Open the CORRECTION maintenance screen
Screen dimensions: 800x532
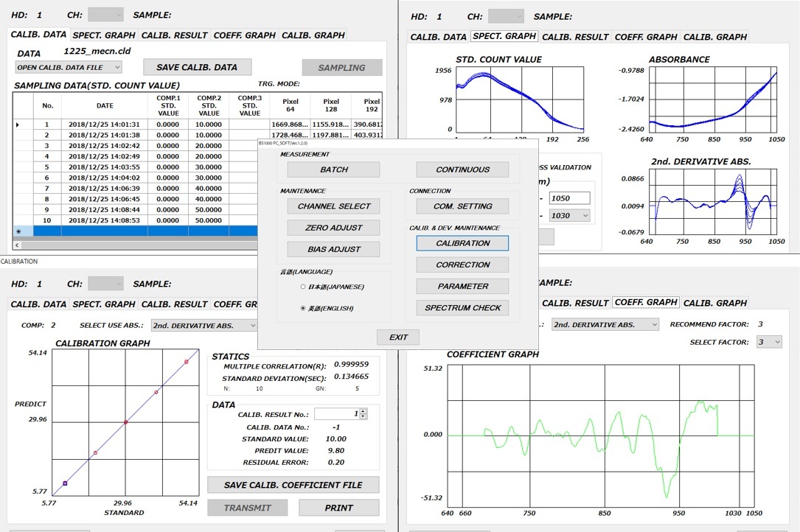click(462, 265)
